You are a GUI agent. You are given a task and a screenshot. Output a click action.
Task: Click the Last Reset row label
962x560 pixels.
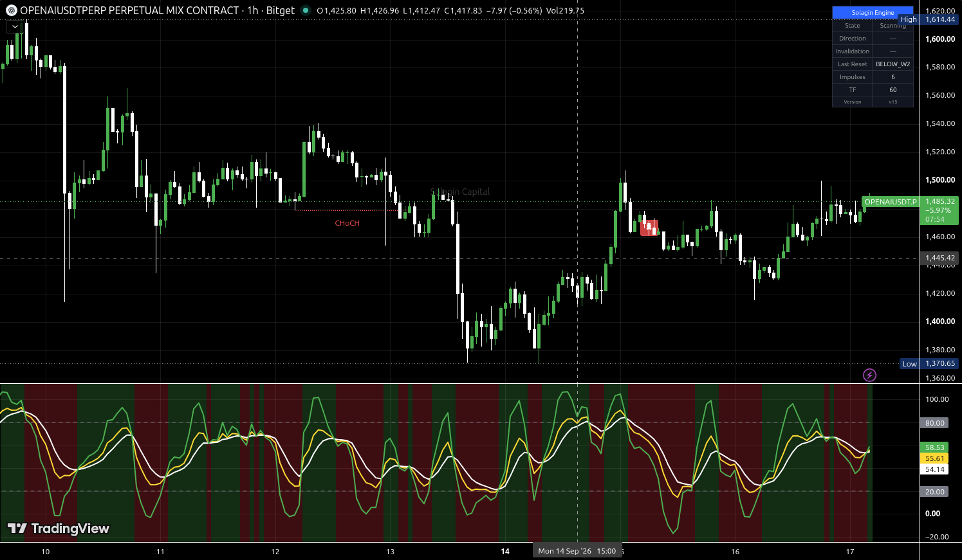click(x=853, y=64)
